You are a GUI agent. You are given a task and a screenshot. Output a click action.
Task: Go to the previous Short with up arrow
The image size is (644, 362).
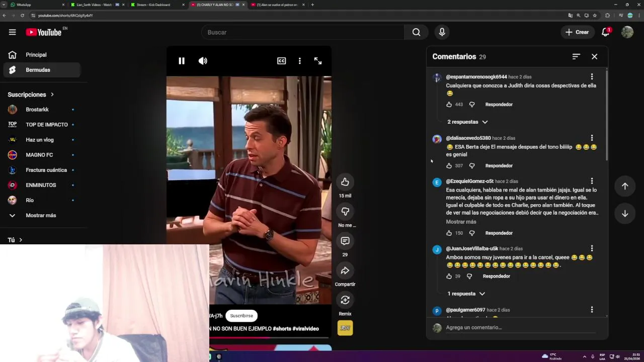coord(625,186)
